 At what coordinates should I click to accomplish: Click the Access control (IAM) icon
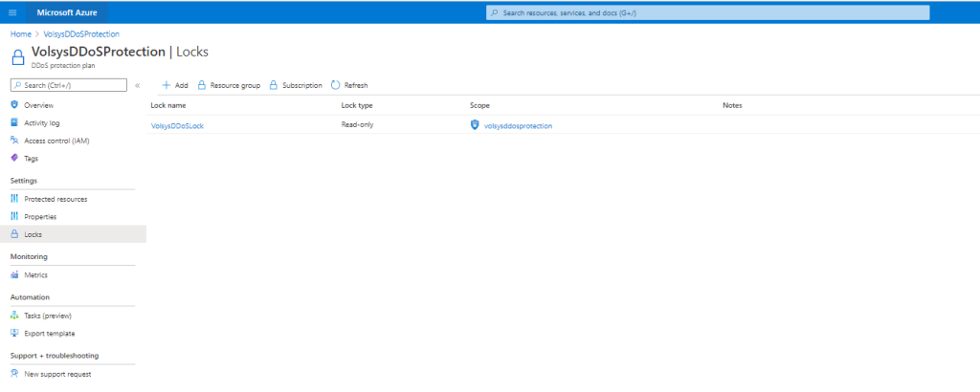[x=14, y=141]
